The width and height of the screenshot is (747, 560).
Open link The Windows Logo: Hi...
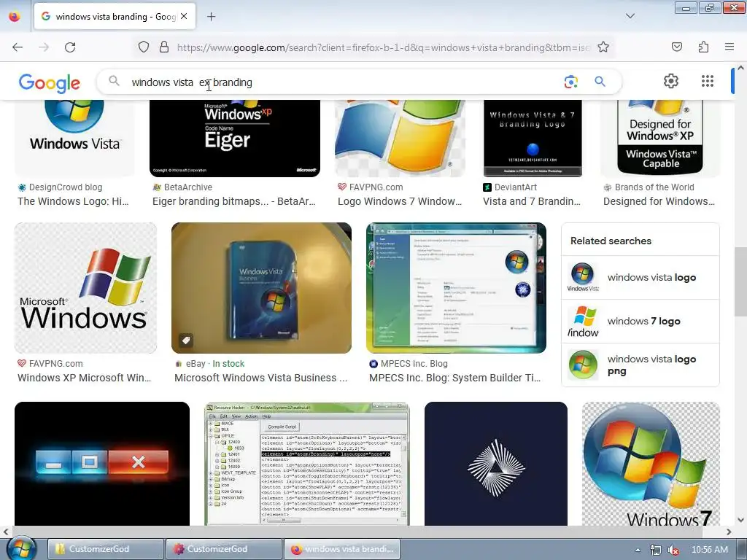pyautogui.click(x=74, y=201)
